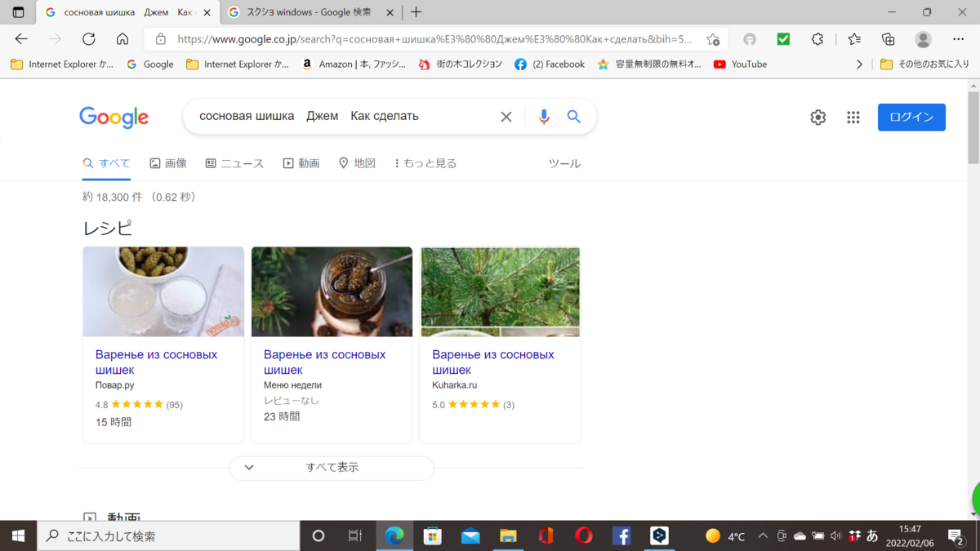Open Edge Settings and more menu
This screenshot has height=551, width=980.
(x=959, y=39)
